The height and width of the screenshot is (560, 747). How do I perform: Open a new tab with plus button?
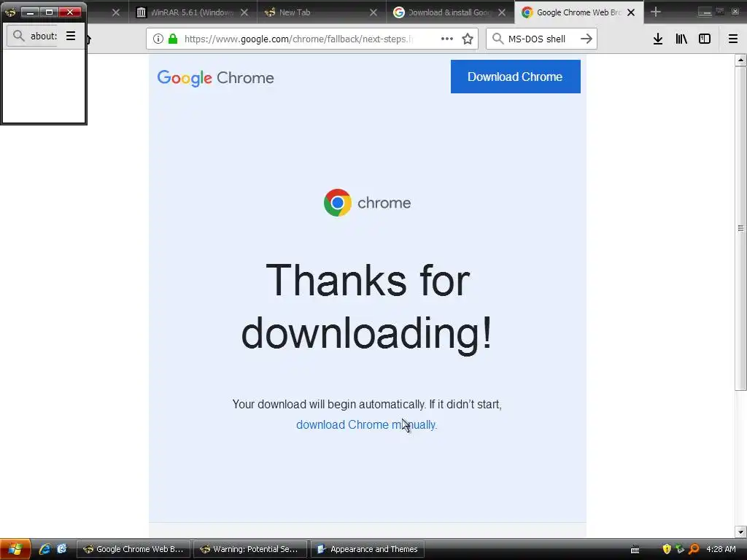pos(656,12)
